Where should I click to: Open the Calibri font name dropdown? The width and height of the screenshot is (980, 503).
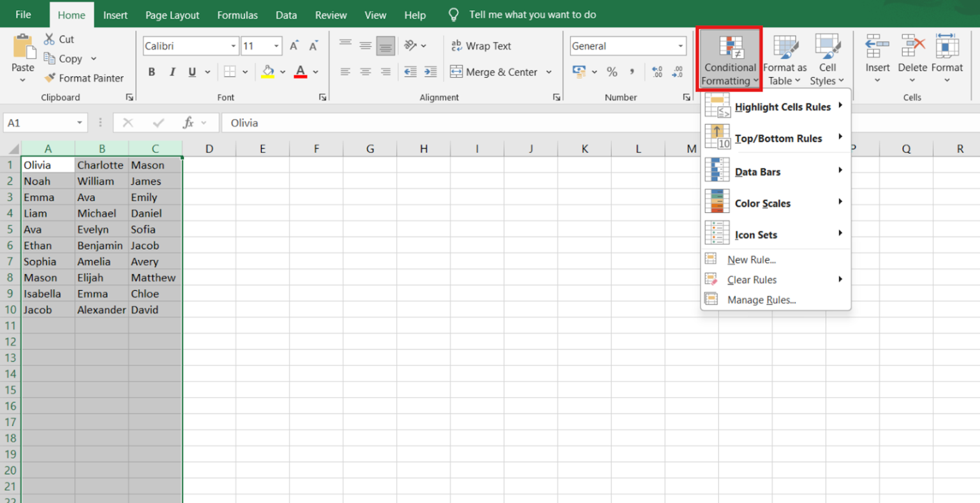pyautogui.click(x=234, y=46)
